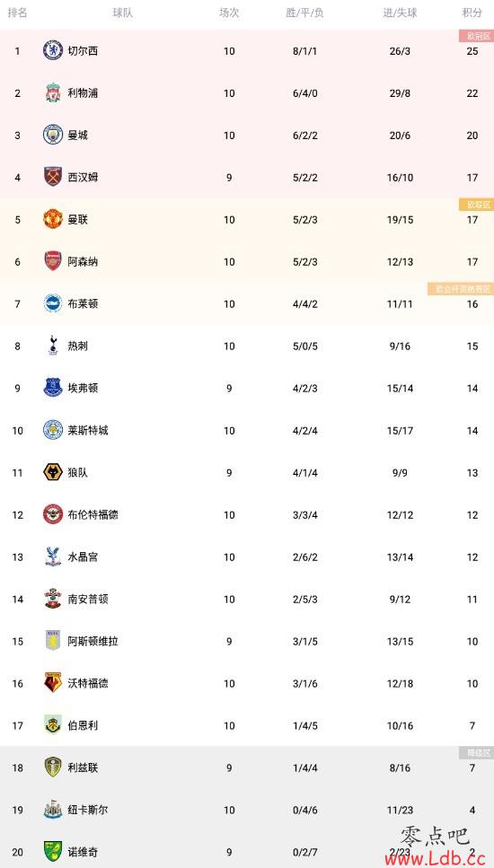Viewport: 494px width, 868px height.
Task: Sort by the 积分 points column header
Action: (472, 13)
